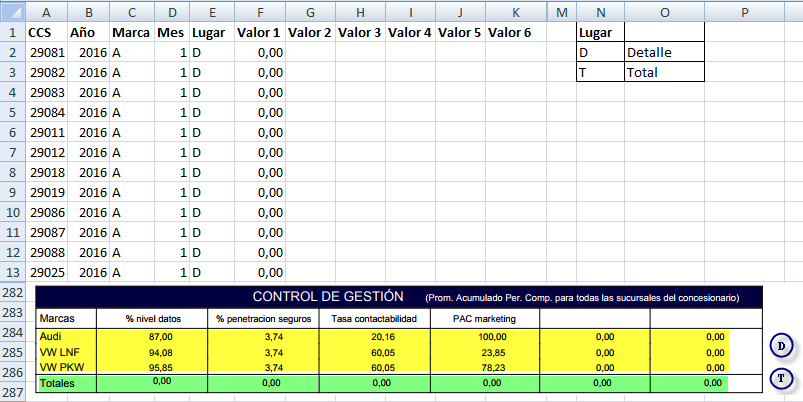Select the green Totales cell
Screen dimensions: 803x402
click(66, 383)
